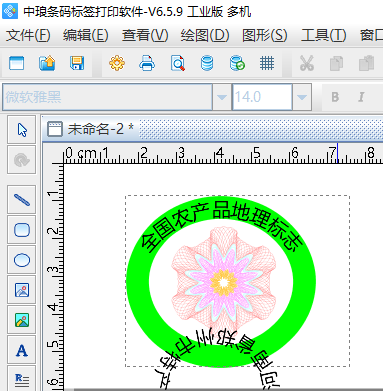Toggle grid display icon

click(x=267, y=63)
